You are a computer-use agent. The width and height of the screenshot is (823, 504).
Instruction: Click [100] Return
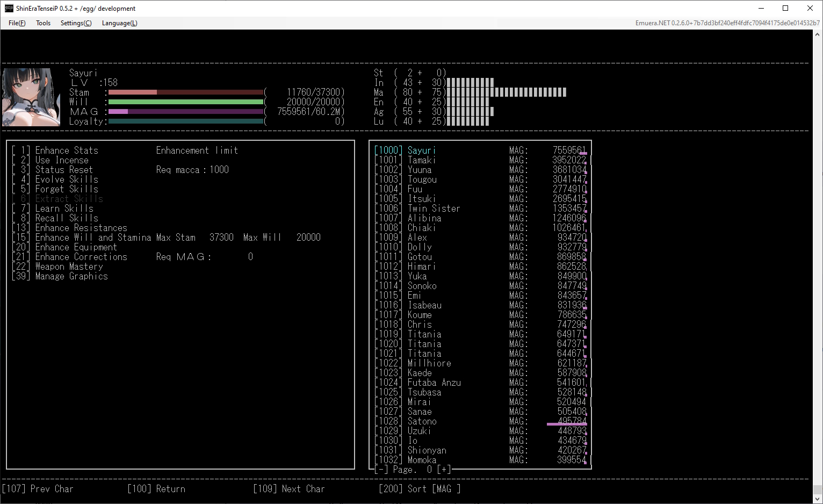tap(156, 489)
